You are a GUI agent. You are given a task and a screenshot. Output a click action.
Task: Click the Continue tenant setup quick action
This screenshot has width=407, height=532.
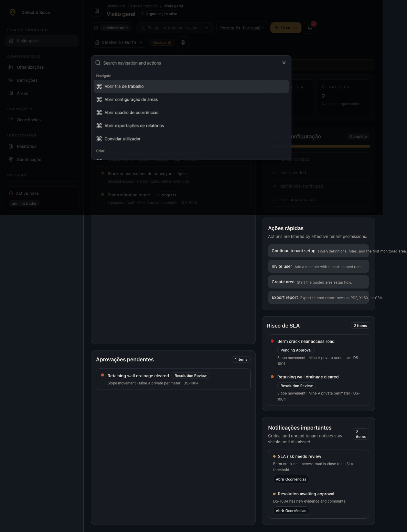[x=318, y=251]
